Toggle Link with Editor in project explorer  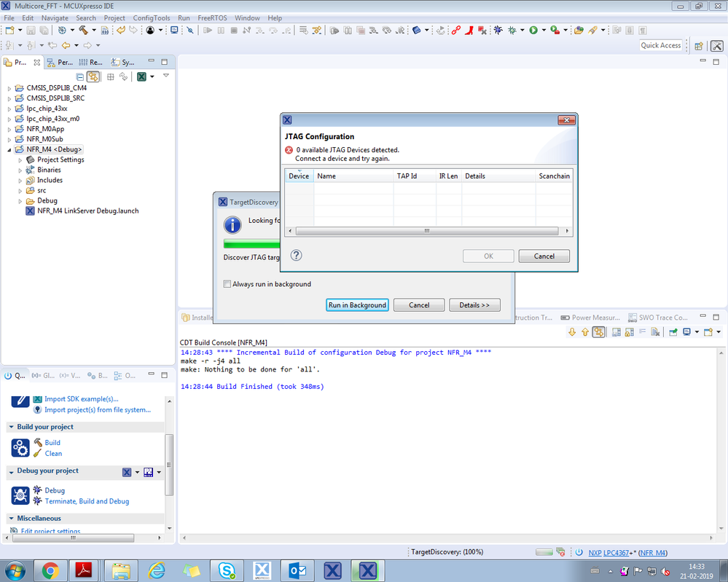point(93,76)
